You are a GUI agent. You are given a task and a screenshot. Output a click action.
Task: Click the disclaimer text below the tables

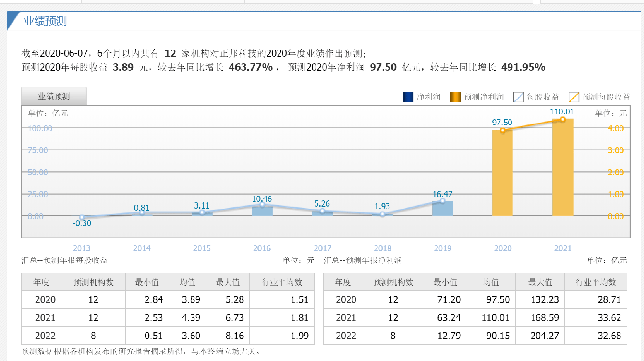pyautogui.click(x=141, y=351)
